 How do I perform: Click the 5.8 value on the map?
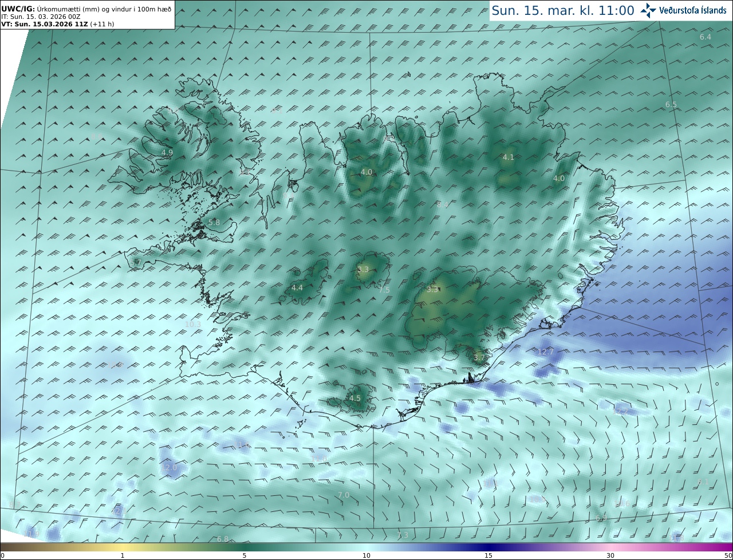coord(214,222)
